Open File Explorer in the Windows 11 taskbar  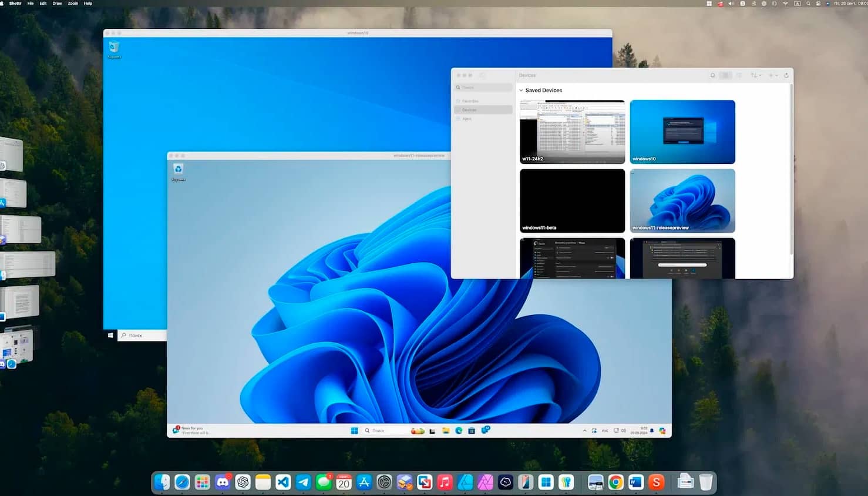click(x=446, y=431)
